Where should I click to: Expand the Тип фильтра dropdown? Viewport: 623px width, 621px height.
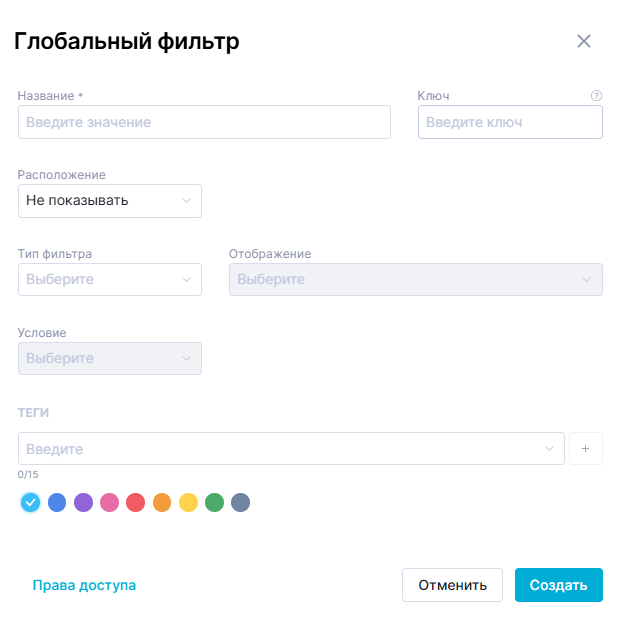pyautogui.click(x=110, y=280)
